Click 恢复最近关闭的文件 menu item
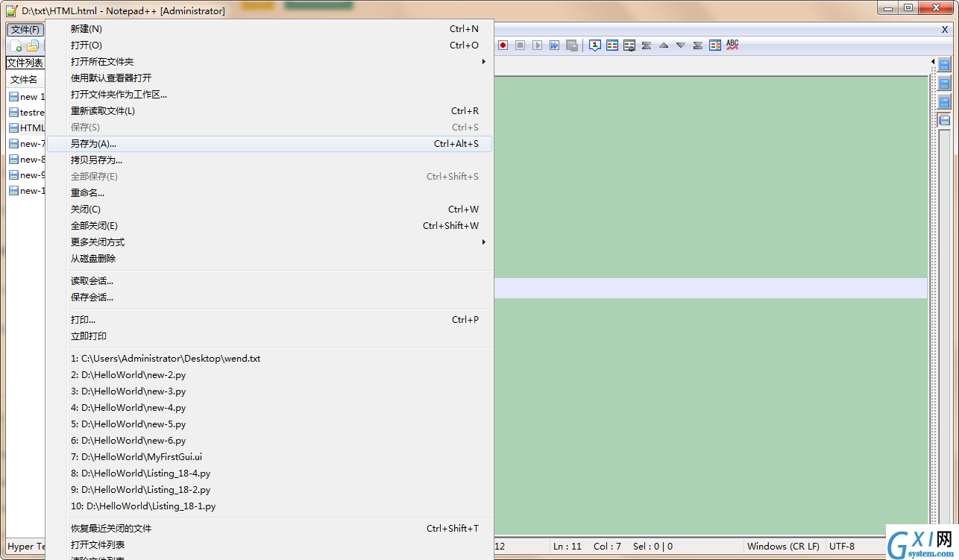Viewport: 959px width, 560px height. click(x=269, y=529)
